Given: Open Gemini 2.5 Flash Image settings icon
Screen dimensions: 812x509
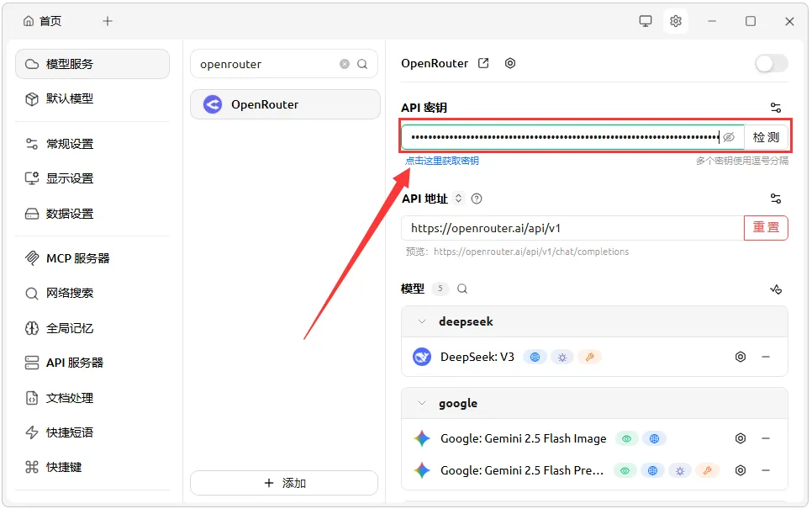Looking at the screenshot, I should [x=741, y=438].
